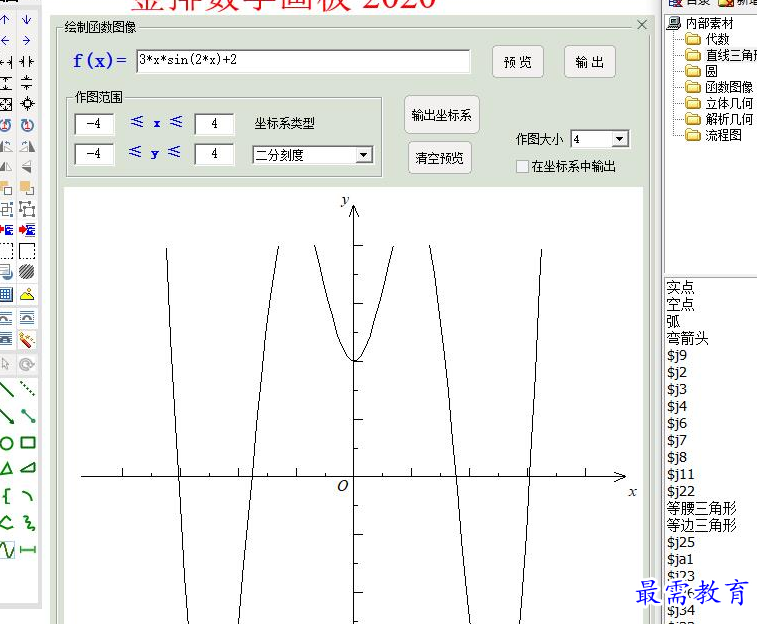Insert picture with the yellow mountain icon

tap(27, 294)
